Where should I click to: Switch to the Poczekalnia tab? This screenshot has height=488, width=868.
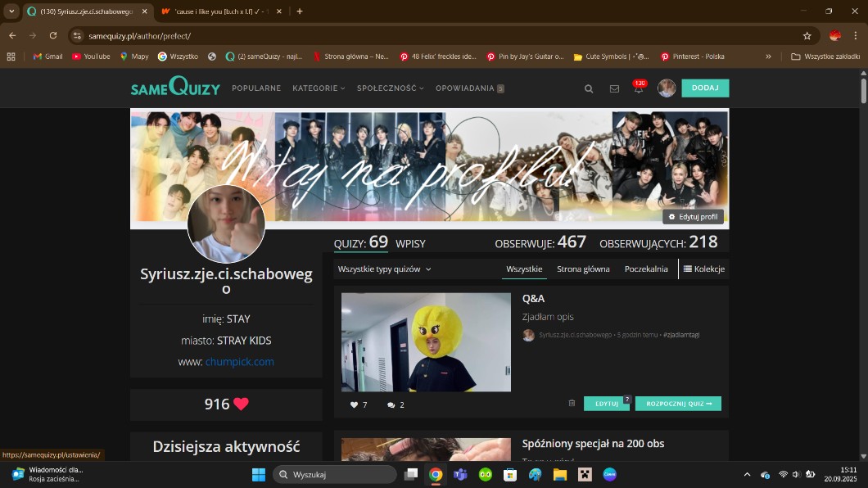coord(645,269)
